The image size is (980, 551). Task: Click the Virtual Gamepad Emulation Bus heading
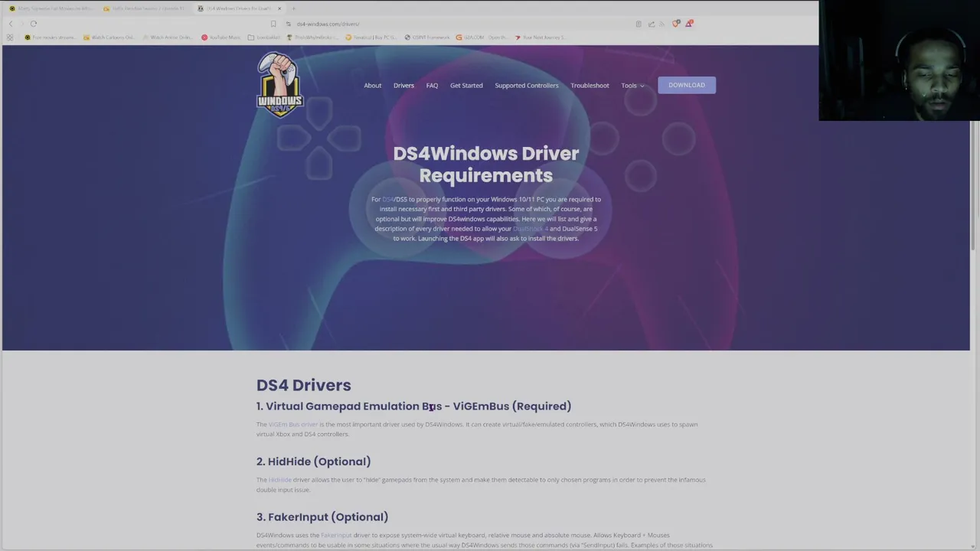click(x=413, y=406)
